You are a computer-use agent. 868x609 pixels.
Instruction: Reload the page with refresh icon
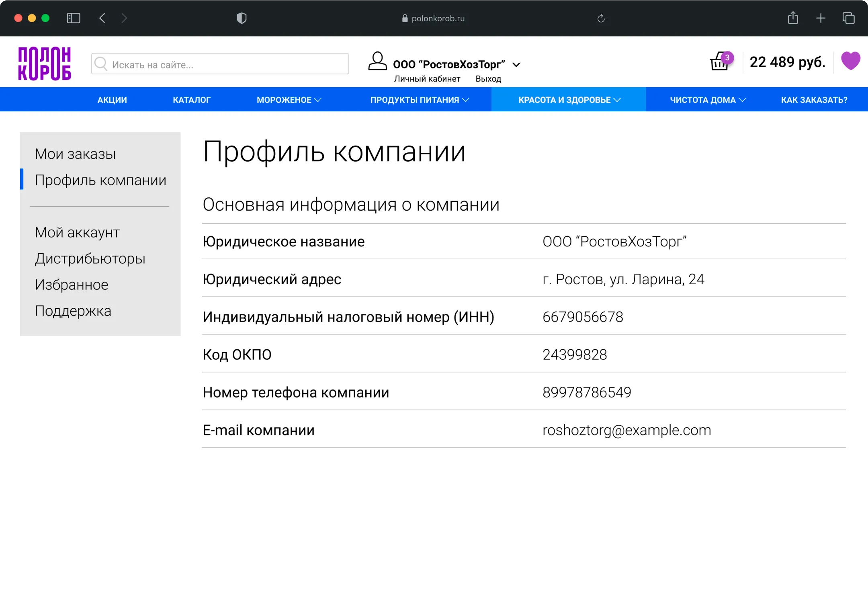pyautogui.click(x=601, y=18)
